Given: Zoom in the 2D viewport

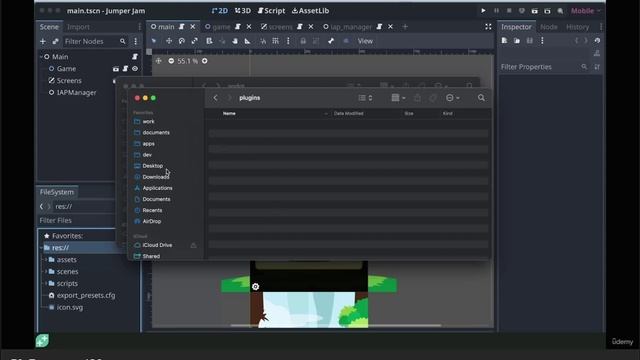Looking at the screenshot, I should pyautogui.click(x=204, y=61).
